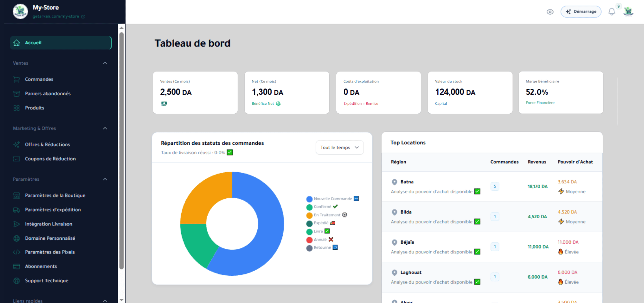Click the location pin icon for Batna

point(395,182)
